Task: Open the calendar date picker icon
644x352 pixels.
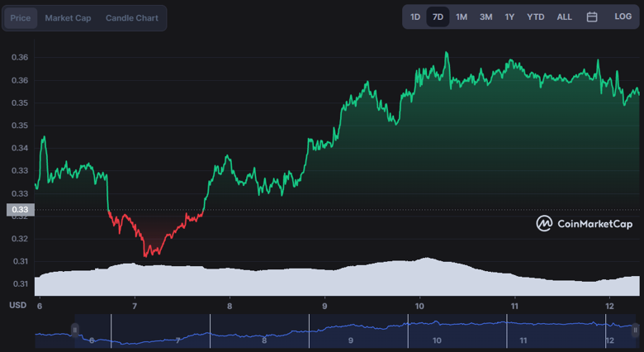Action: point(592,17)
